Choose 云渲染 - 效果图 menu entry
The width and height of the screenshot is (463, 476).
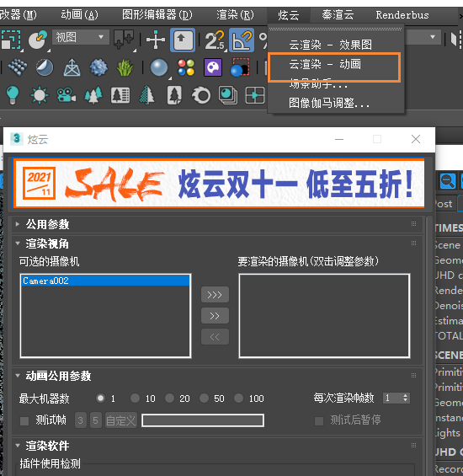[330, 45]
